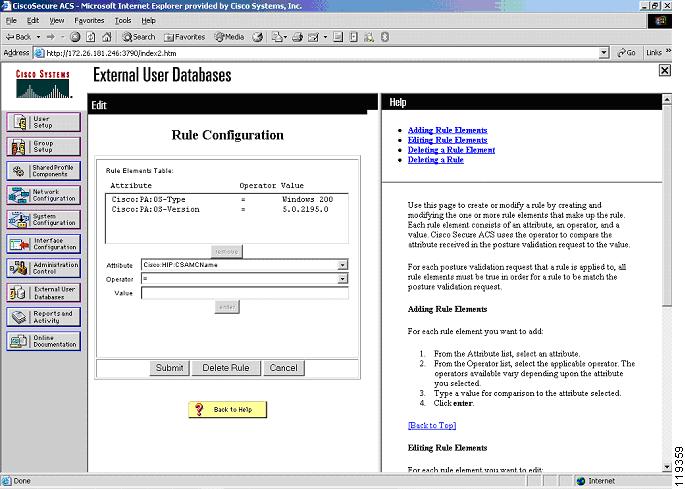Open the Back button history dropdown

pos(38,37)
